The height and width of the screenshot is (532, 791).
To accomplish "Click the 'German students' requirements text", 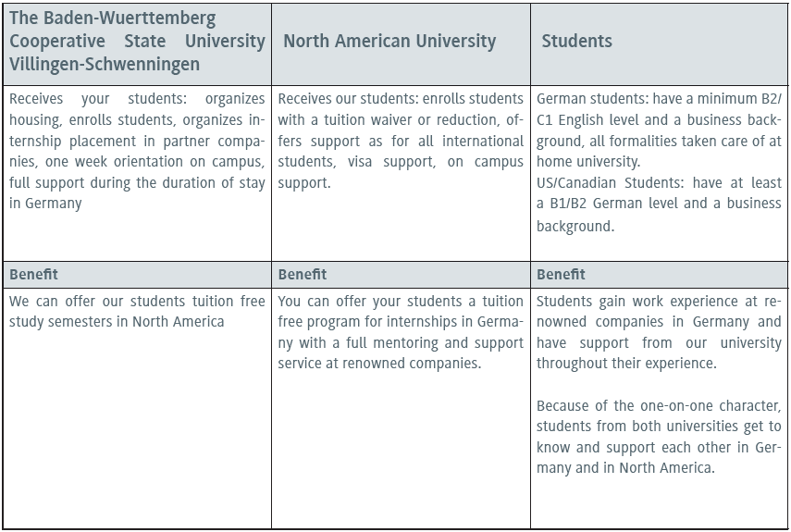I will point(659,130).
